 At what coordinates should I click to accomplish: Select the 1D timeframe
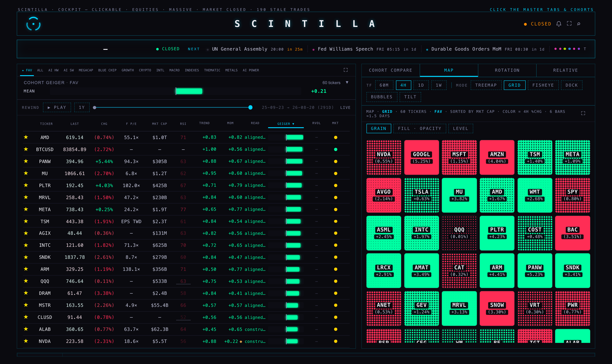coord(421,85)
